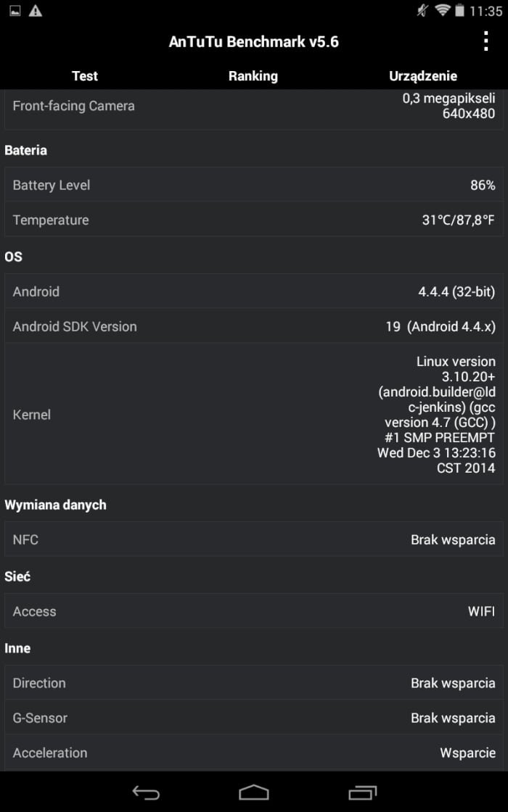Open the recent apps overview icon
This screenshot has width=508, height=812.
click(362, 792)
